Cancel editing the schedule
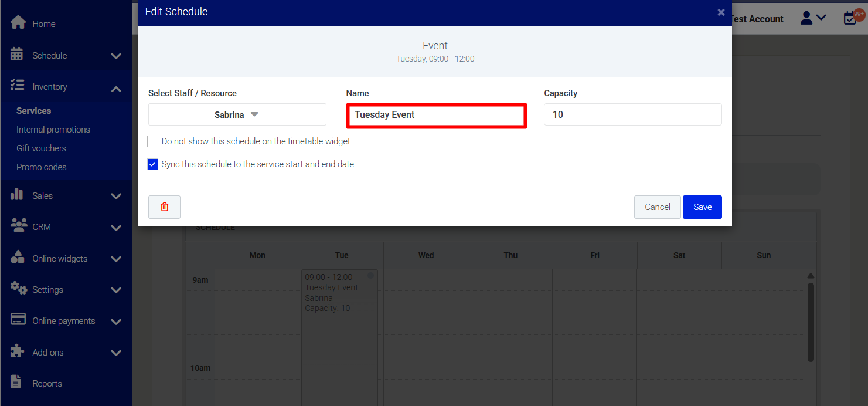This screenshot has width=868, height=406. tap(657, 207)
